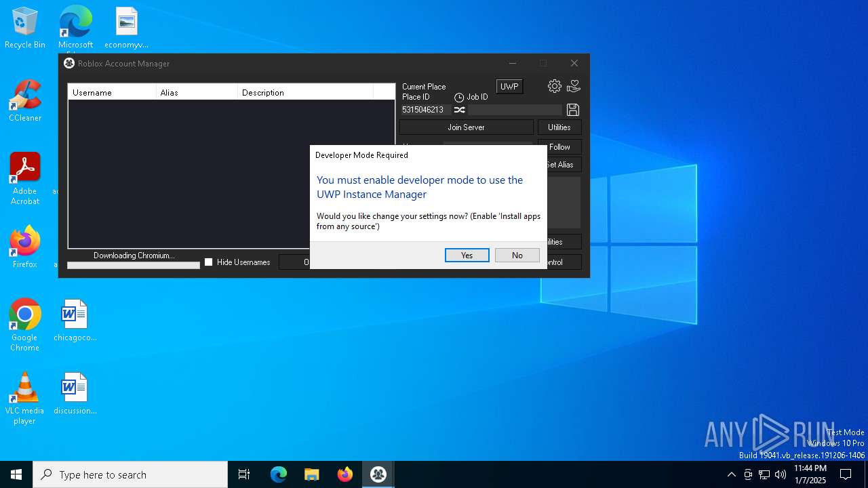Click the taskbar search box
Image resolution: width=868 pixels, height=488 pixels.
[x=130, y=474]
